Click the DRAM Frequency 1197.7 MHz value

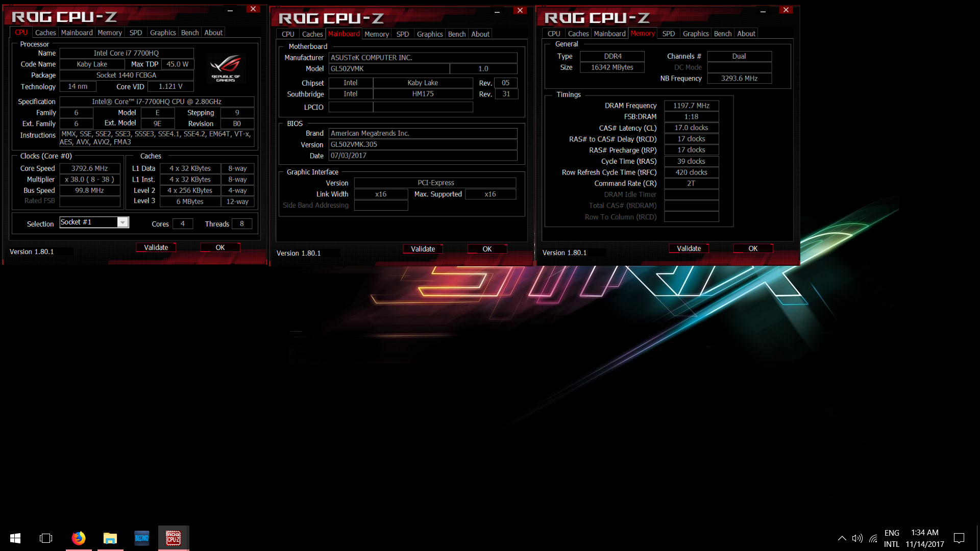point(691,106)
